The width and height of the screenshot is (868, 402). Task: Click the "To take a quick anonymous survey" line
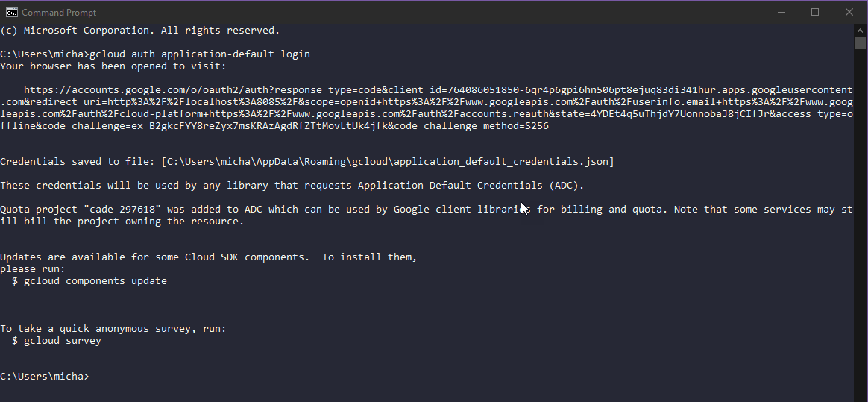click(113, 329)
